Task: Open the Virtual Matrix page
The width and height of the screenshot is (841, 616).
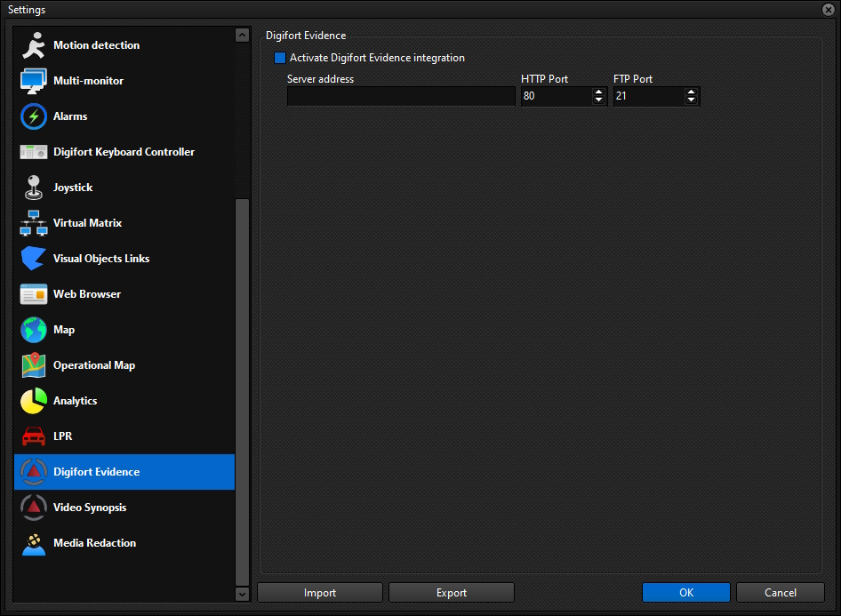Action: (x=124, y=223)
